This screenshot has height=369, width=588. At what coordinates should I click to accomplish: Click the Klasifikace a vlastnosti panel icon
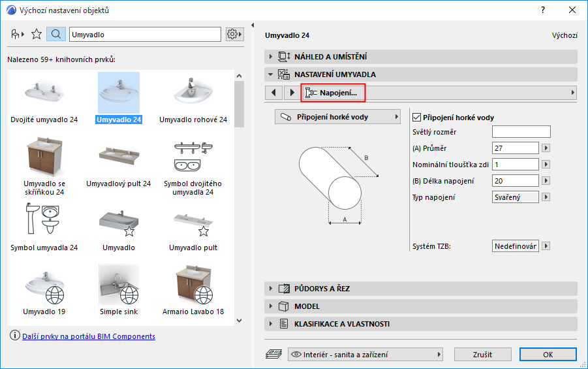284,324
